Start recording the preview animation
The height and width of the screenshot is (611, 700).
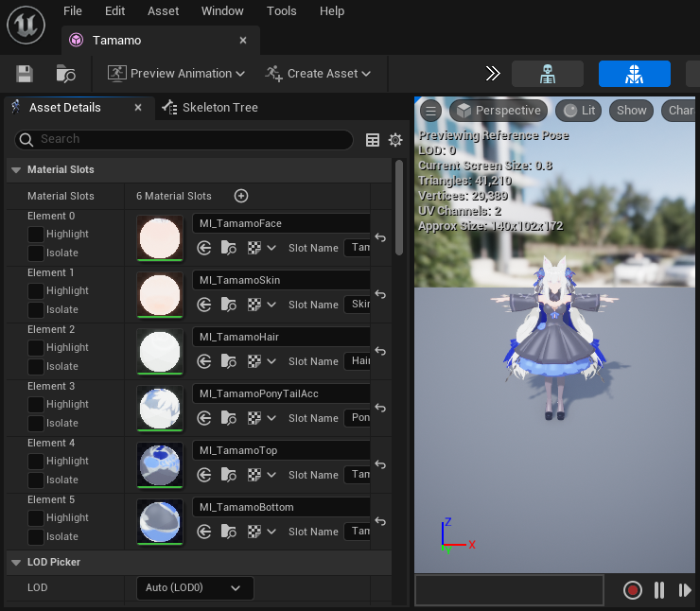pos(633,590)
